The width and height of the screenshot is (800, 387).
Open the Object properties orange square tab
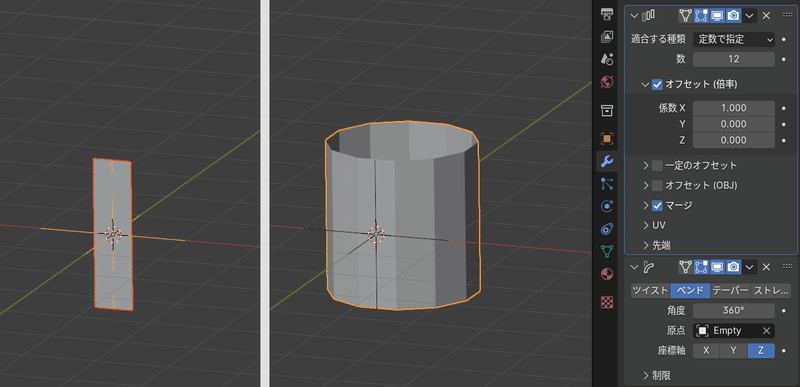tap(607, 138)
